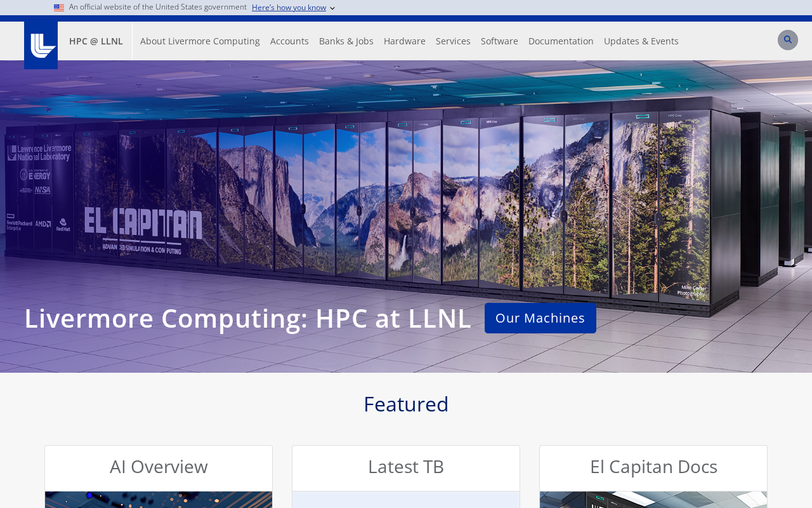This screenshot has height=508, width=812.
Task: Open the Hardware menu
Action: [x=405, y=41]
